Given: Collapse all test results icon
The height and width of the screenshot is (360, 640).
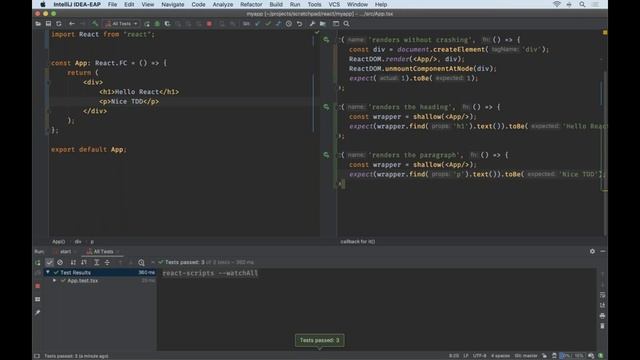Looking at the screenshot, I should 107,262.
